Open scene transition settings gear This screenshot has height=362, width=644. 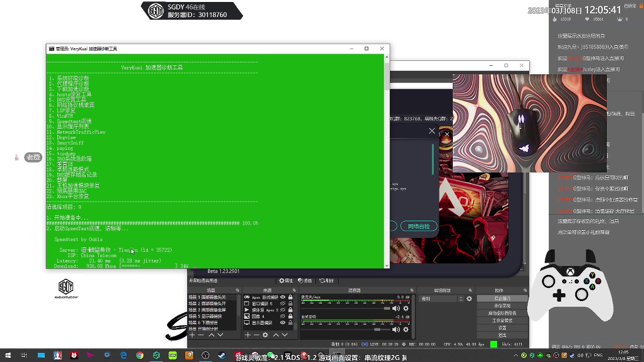pos(469,299)
